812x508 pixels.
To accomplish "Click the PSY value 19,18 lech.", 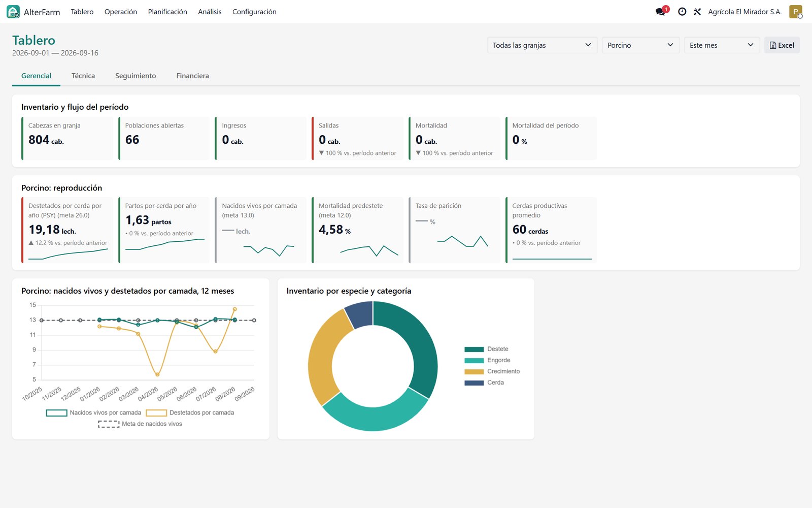I will pos(52,230).
